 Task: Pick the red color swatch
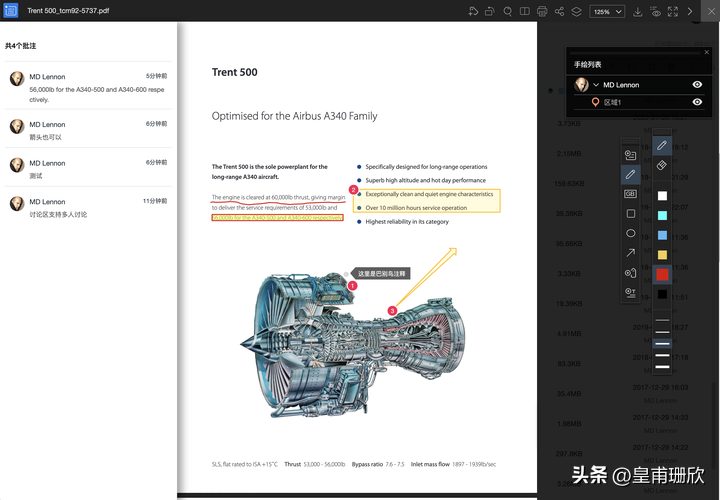(x=662, y=275)
